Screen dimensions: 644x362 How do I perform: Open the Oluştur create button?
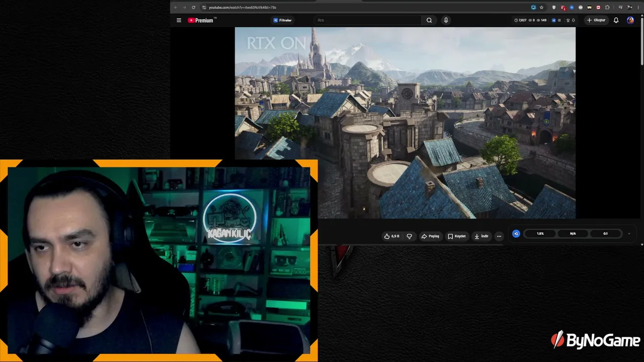(x=596, y=20)
